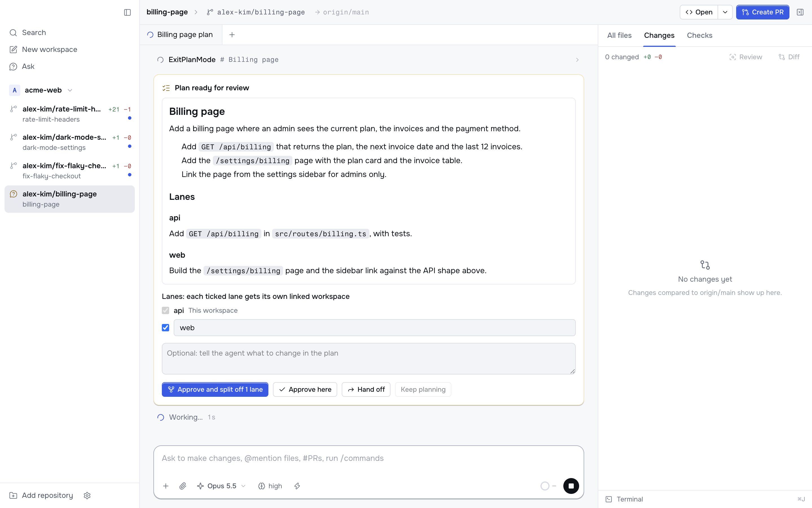Untick the web lane checkbox

[x=166, y=328]
